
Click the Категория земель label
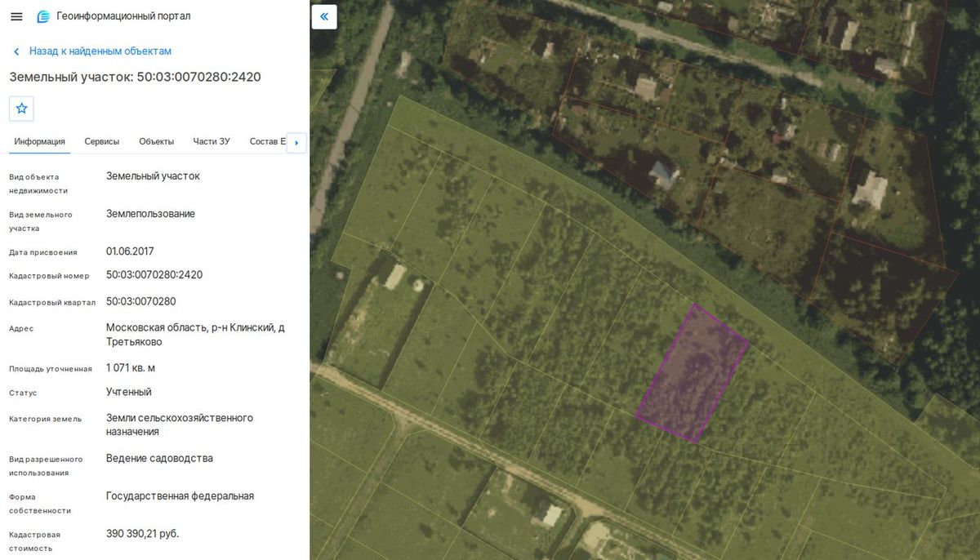pyautogui.click(x=46, y=419)
